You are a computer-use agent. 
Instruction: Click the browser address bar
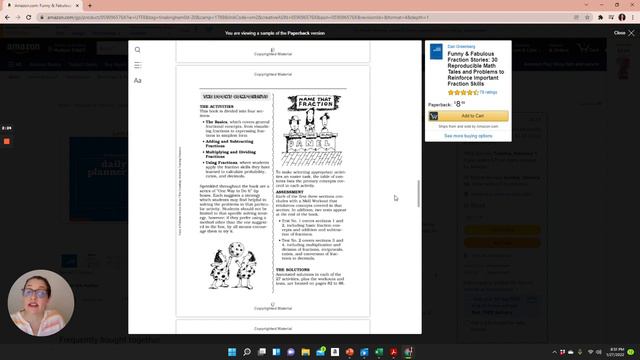306,17
